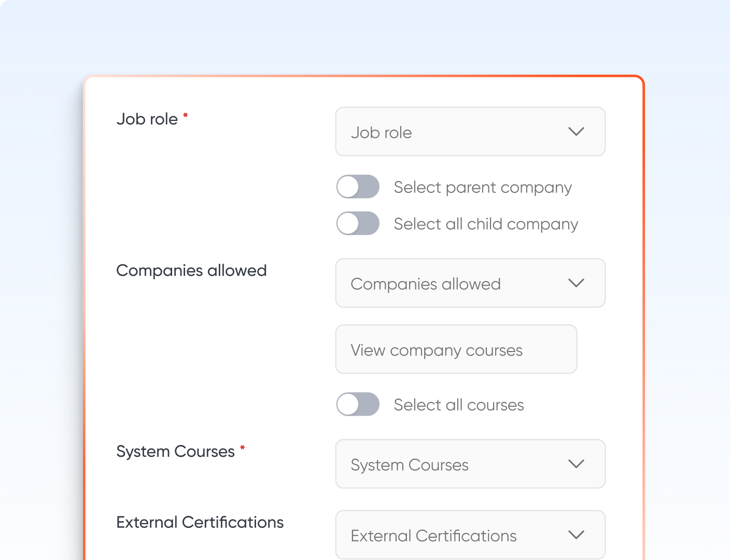Click the Job role form label on the left
The height and width of the screenshot is (560, 730).
point(147,119)
